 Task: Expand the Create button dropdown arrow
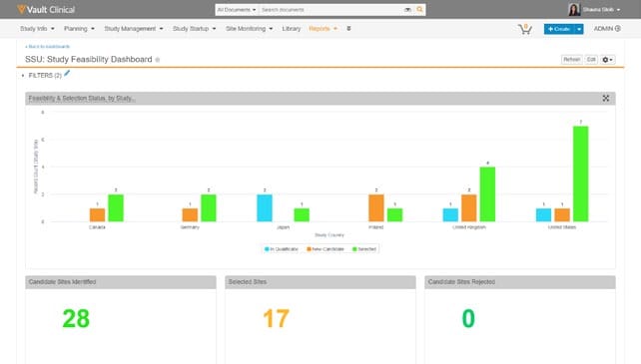pyautogui.click(x=579, y=29)
